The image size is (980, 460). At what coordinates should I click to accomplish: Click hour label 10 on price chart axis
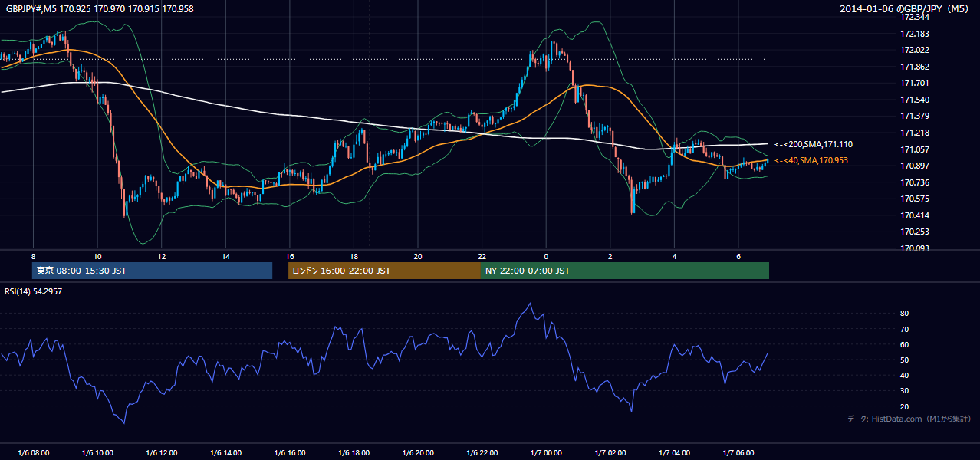click(97, 256)
